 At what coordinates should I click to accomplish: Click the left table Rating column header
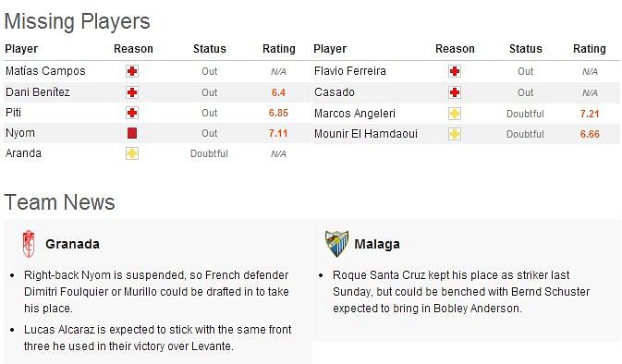tap(279, 49)
